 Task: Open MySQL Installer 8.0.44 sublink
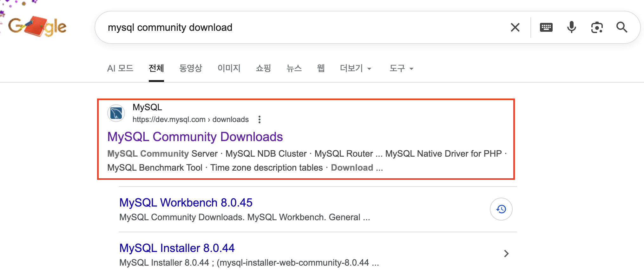tap(177, 248)
